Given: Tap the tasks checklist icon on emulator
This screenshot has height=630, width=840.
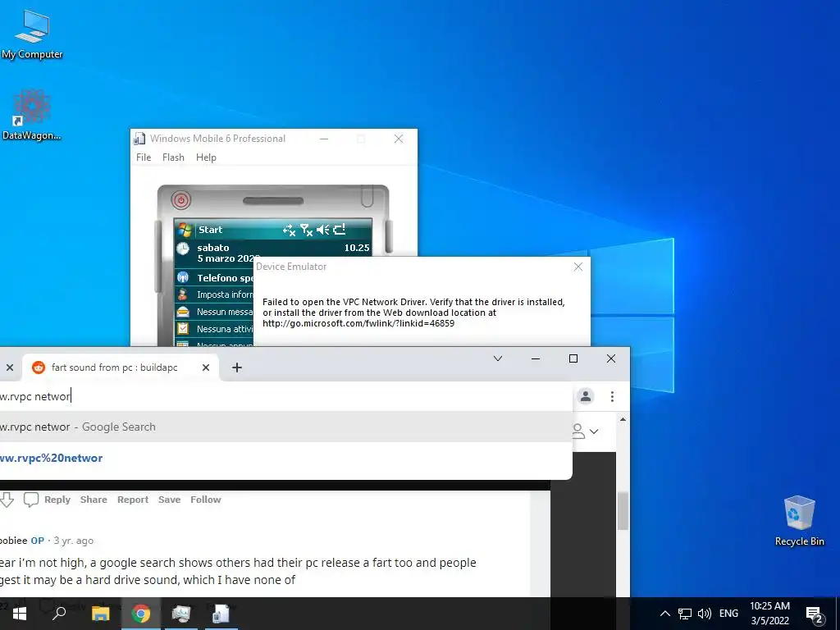Looking at the screenshot, I should pos(183,328).
